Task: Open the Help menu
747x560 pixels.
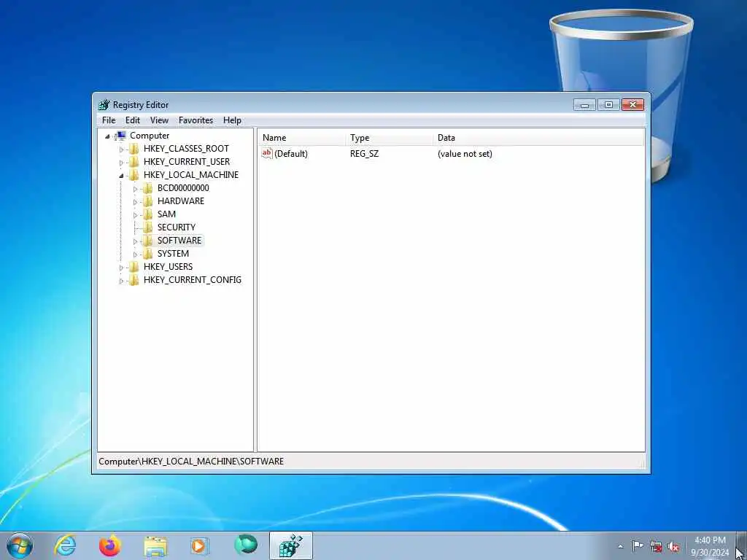Action: pos(232,120)
